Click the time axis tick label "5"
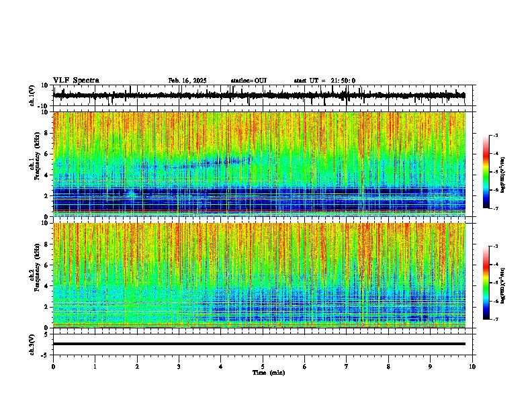Viewport: 532px width, 411px height. coord(263,367)
